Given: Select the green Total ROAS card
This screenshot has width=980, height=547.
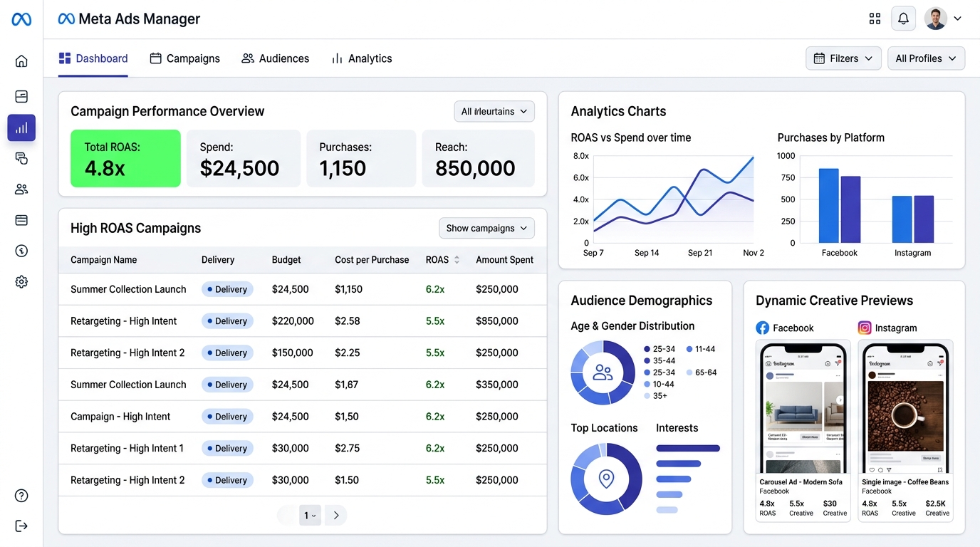Looking at the screenshot, I should pos(125,159).
